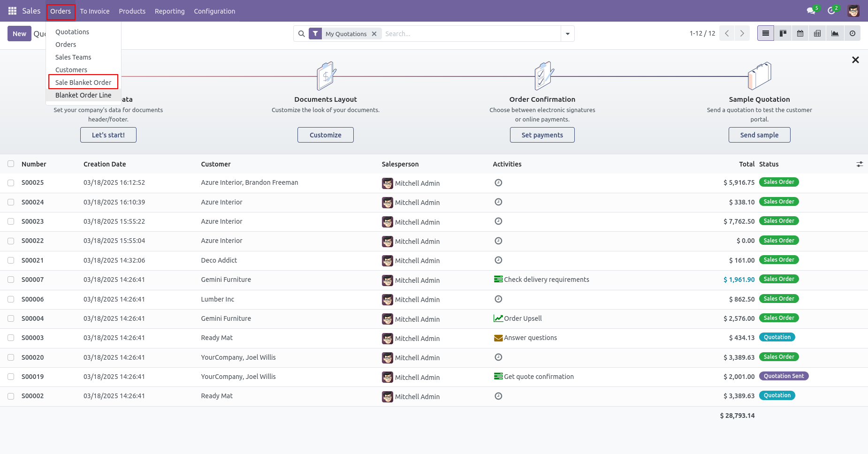Viewport: 868px width, 454px height.
Task: Sort by Creation Date column header
Action: pyautogui.click(x=105, y=164)
